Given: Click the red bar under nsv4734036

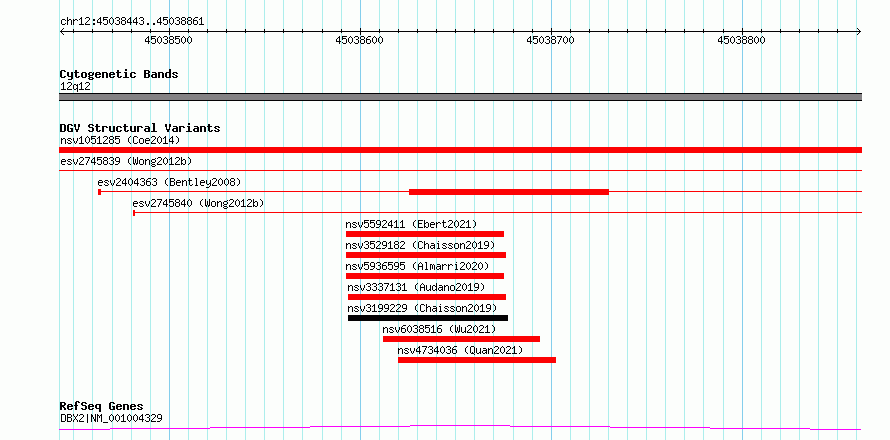Looking at the screenshot, I should click(x=477, y=360).
